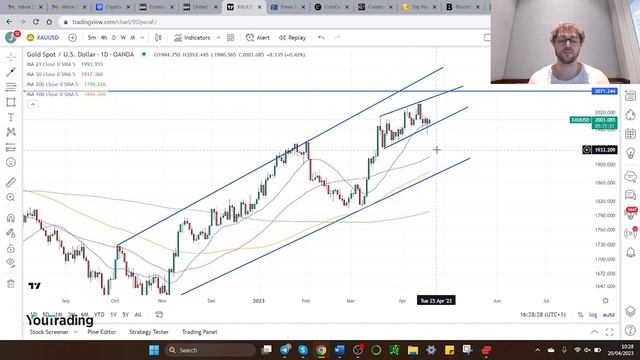The image size is (640, 360).
Task: Set date range to ALL
Action: pos(138,314)
